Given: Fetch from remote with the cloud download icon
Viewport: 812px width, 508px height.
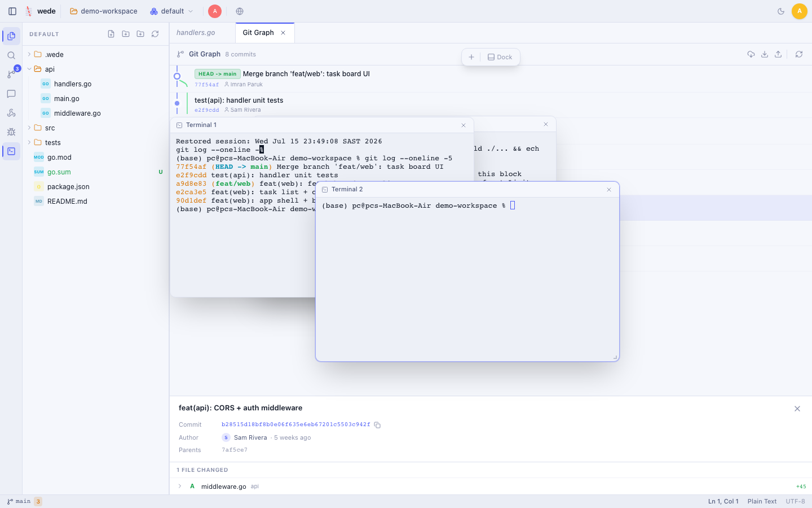Looking at the screenshot, I should click(751, 54).
